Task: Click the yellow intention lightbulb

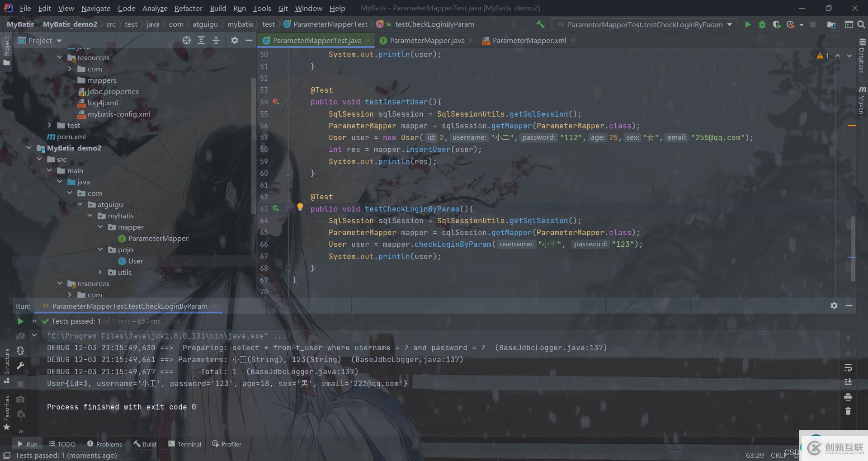Action: click(x=300, y=207)
